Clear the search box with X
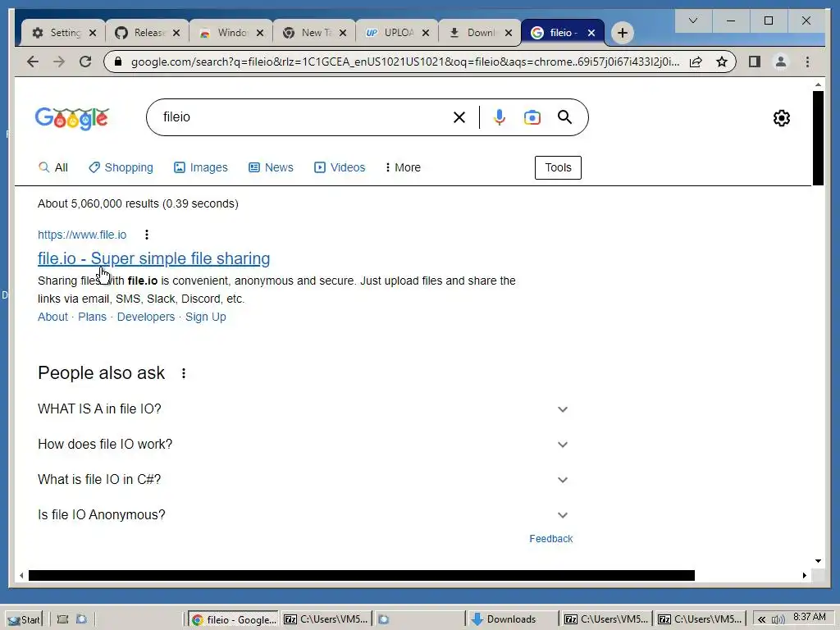 (459, 117)
